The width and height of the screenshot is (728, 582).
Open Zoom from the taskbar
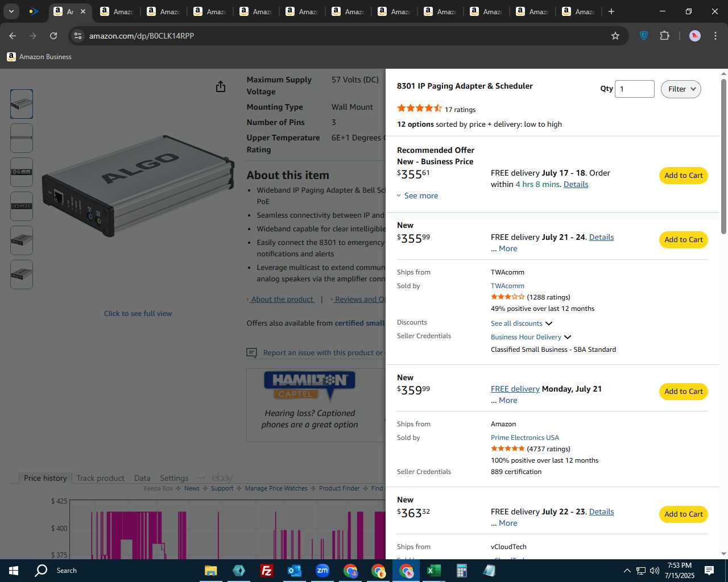pyautogui.click(x=322, y=571)
